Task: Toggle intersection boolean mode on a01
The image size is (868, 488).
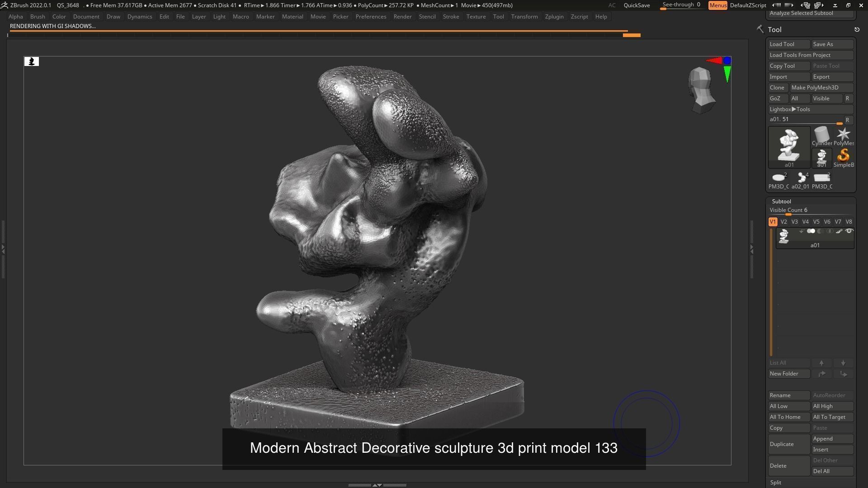Action: 830,231
